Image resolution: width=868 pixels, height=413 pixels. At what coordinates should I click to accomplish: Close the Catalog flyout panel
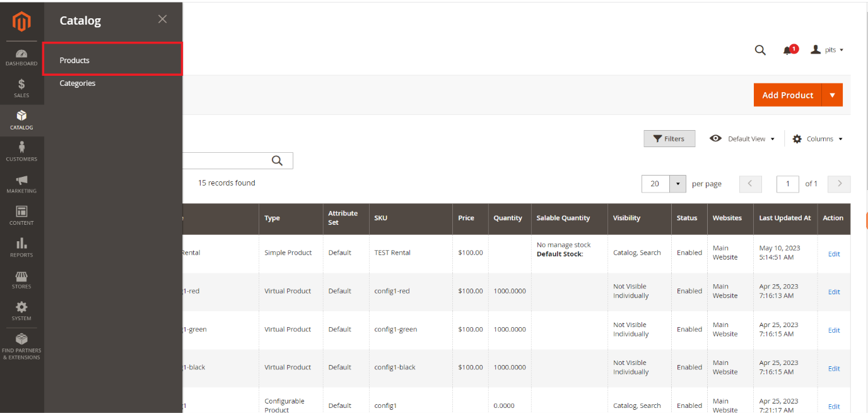(162, 20)
